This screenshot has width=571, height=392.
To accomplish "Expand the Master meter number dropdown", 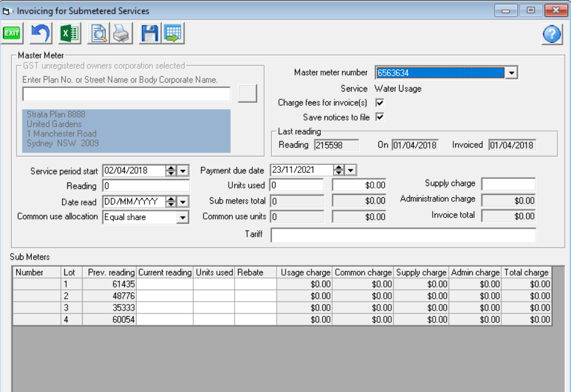I will click(x=512, y=73).
